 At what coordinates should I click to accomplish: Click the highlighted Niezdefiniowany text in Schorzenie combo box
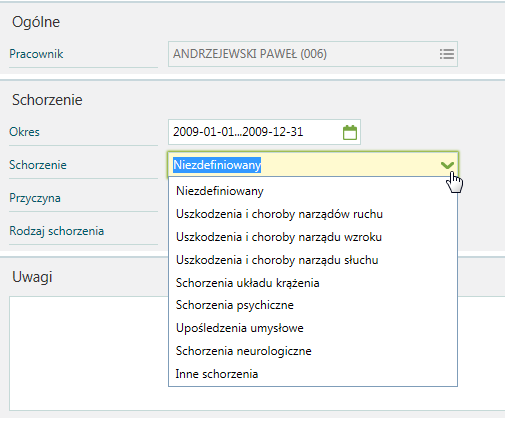pos(217,165)
